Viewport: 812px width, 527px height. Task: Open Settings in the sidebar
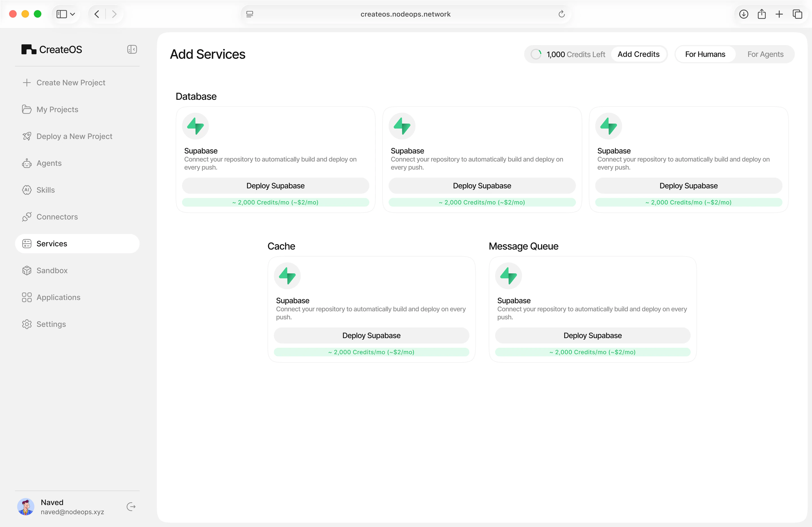click(x=78, y=324)
